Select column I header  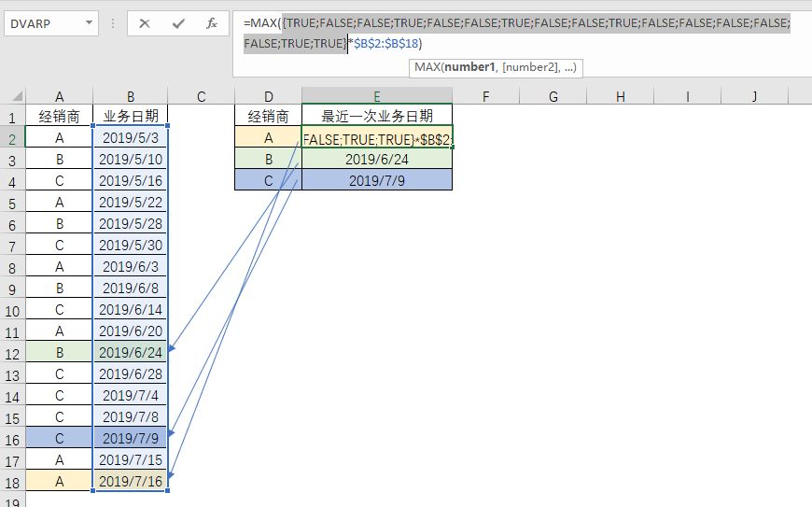(687, 96)
